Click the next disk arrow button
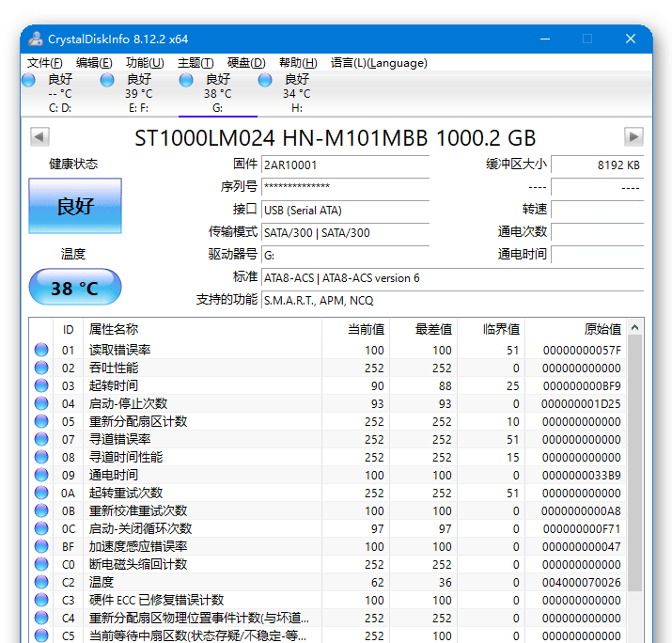This screenshot has height=643, width=672. pyautogui.click(x=633, y=137)
